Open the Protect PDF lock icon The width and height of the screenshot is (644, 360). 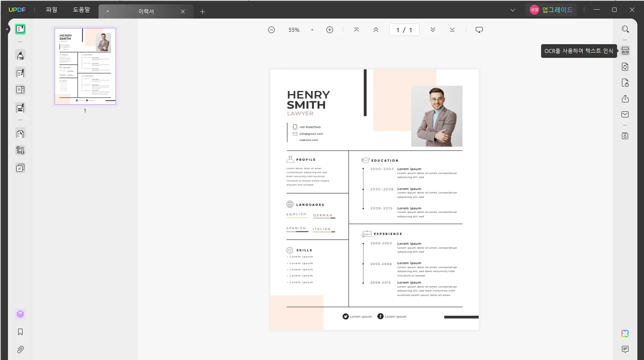click(x=625, y=83)
